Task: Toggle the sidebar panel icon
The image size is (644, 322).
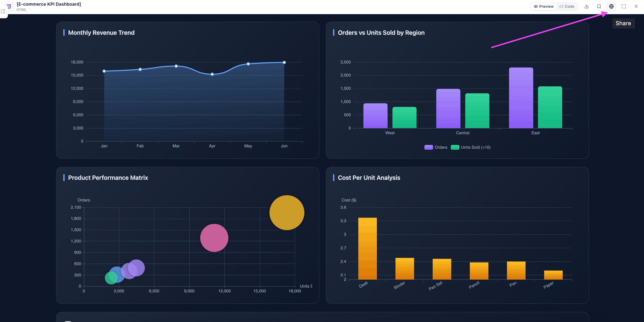Action: [3, 11]
